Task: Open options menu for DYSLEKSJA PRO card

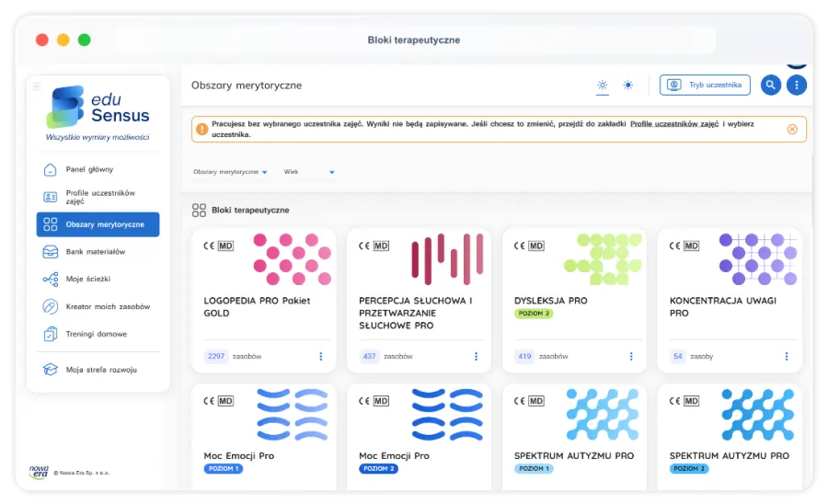Action: point(631,356)
